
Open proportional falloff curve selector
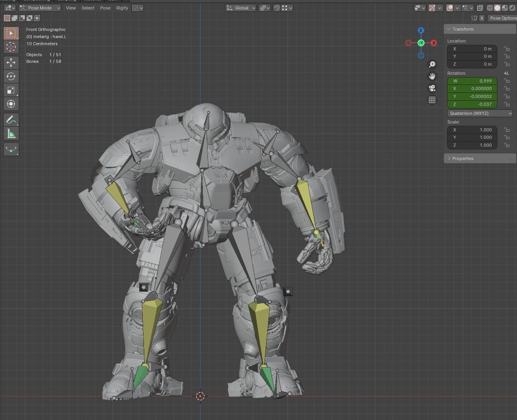(x=138, y=8)
